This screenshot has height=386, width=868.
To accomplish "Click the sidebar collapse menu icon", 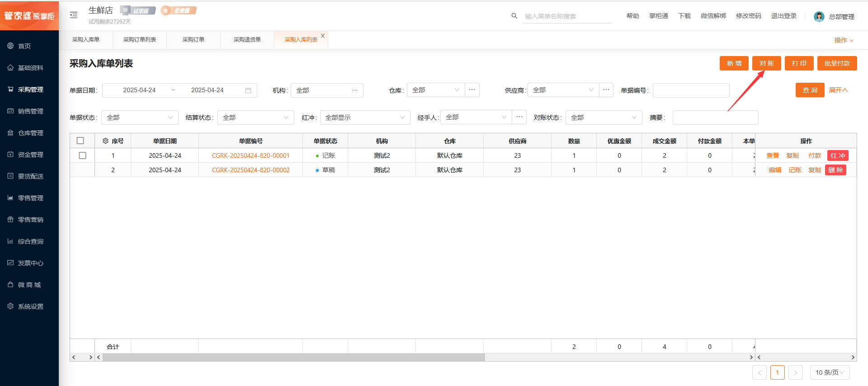I will click(74, 15).
